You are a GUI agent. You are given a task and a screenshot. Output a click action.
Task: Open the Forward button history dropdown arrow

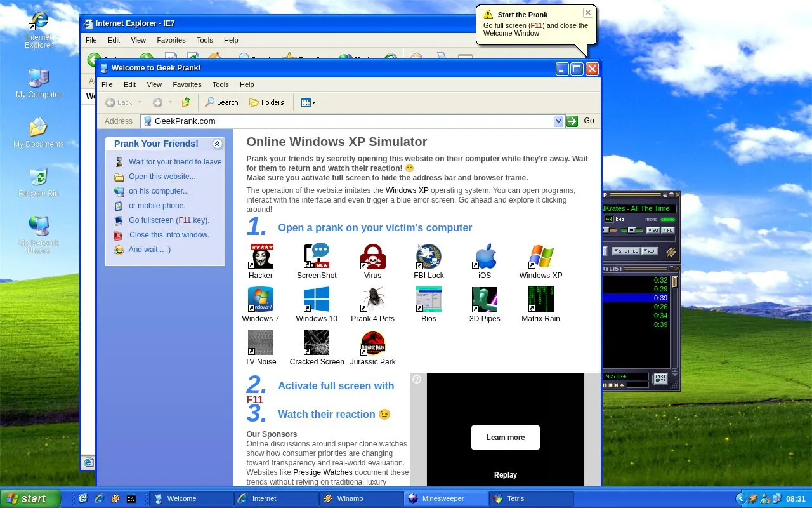tap(169, 103)
